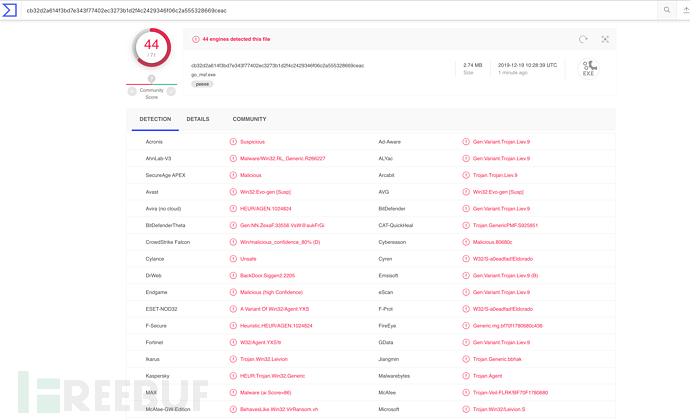
Task: Open the VirusTotal logo home link
Action: (9, 10)
